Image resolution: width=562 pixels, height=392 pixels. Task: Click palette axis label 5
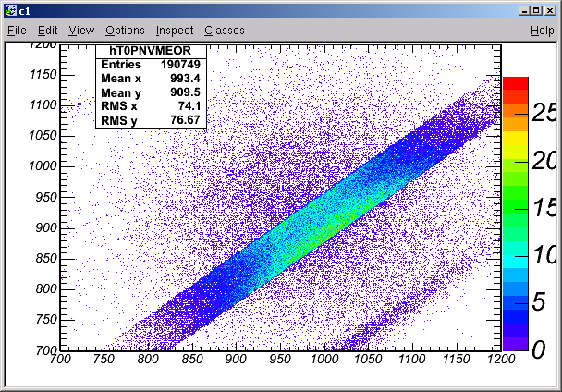pos(539,301)
